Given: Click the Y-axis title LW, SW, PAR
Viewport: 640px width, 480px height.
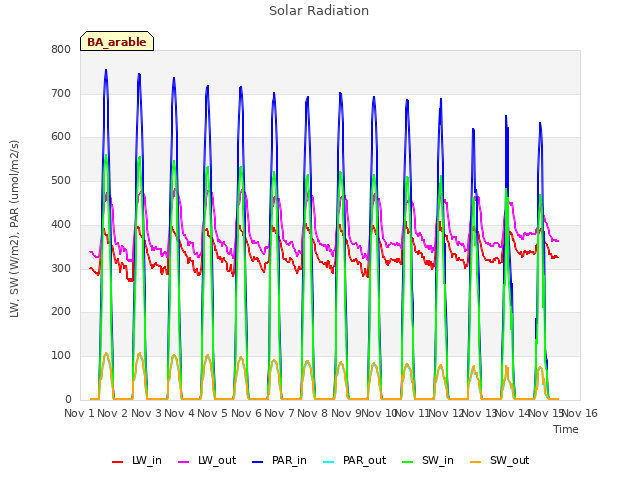Looking at the screenshot, I should [x=14, y=229].
